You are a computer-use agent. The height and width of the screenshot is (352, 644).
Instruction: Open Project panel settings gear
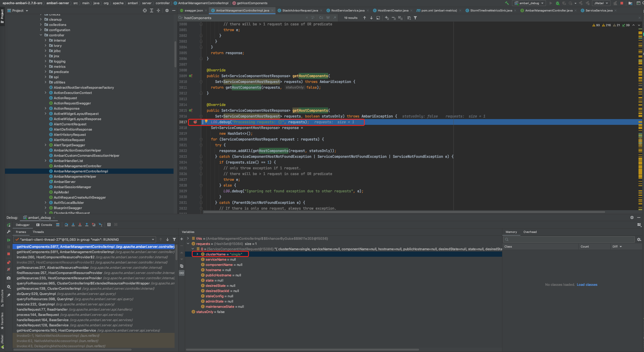pos(167,10)
